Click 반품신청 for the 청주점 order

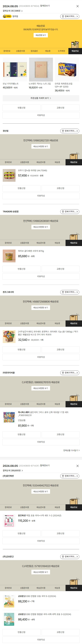coord(21,108)
